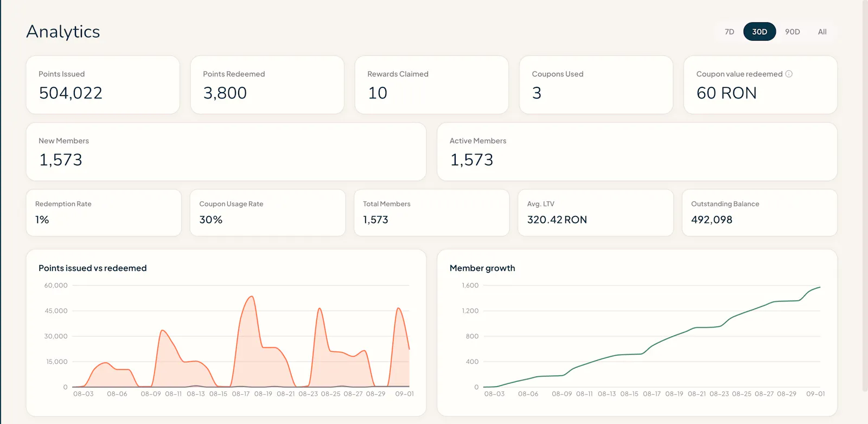Click the 45,000 axis label
Screen dimensions: 868x424
56,311
